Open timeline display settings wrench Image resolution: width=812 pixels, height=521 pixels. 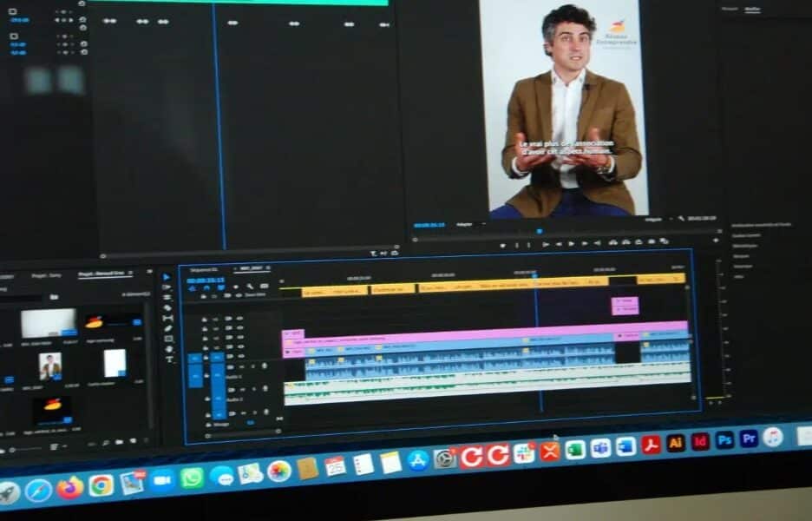tap(250, 287)
